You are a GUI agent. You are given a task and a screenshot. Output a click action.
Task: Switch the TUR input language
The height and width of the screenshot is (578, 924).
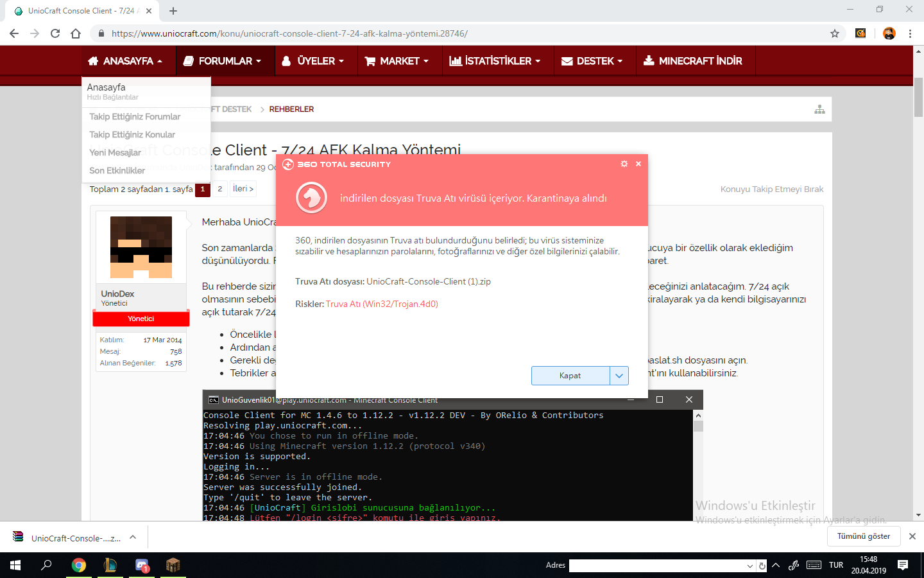click(x=836, y=565)
